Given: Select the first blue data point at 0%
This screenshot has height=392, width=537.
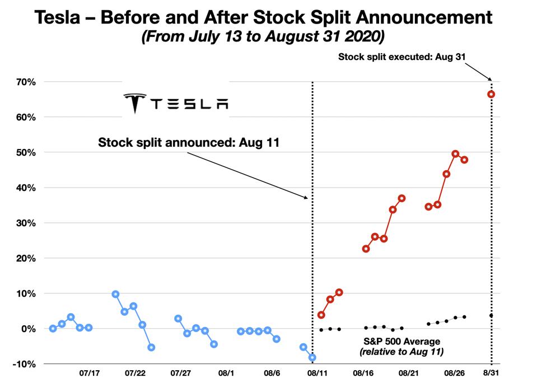Looking at the screenshot, I should 53,329.
